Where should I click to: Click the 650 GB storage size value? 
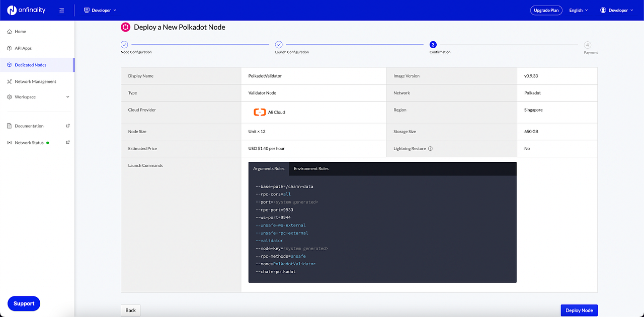coord(531,132)
